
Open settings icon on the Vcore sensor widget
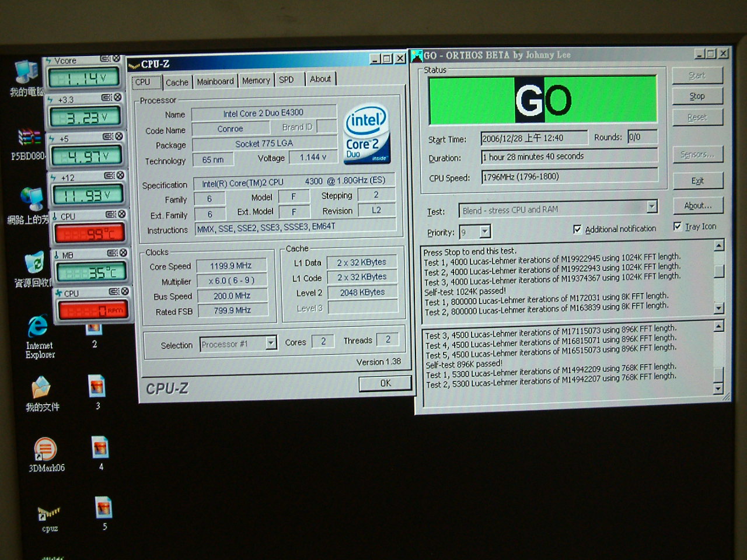tap(106, 59)
